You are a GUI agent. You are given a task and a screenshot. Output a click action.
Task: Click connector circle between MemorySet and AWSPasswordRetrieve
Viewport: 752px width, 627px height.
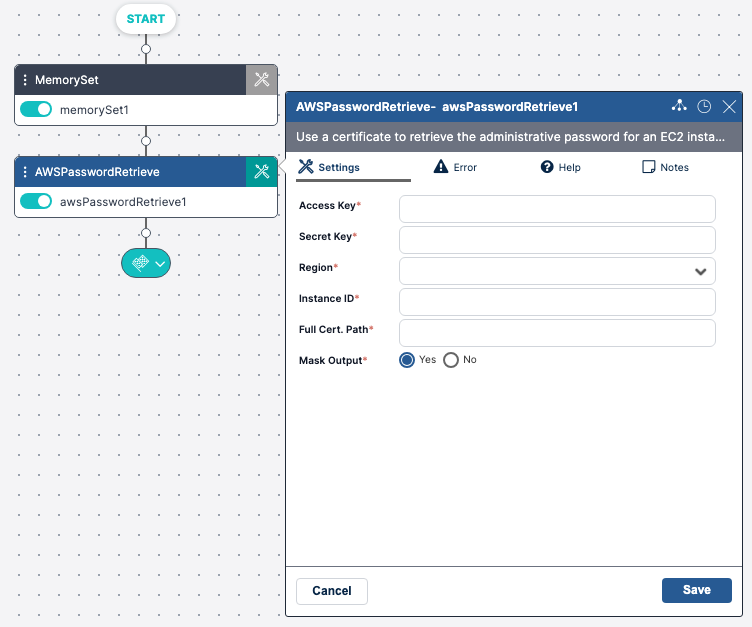146,141
